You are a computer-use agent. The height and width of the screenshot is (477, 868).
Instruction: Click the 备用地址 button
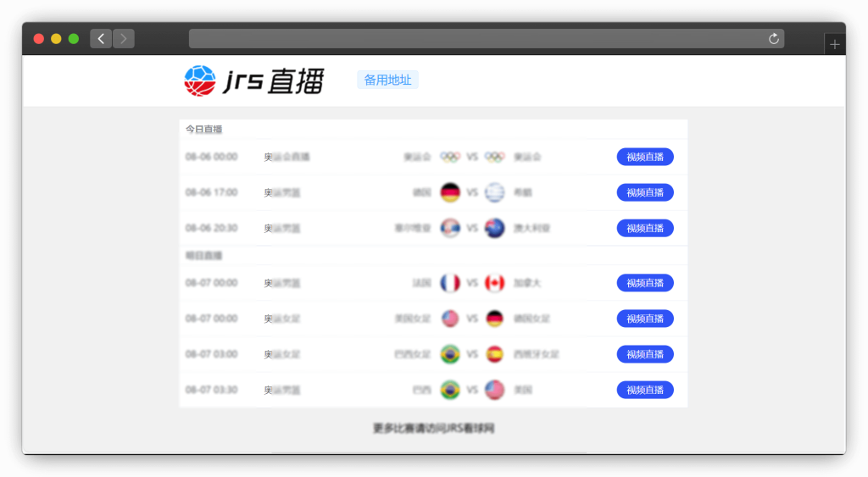pos(387,80)
